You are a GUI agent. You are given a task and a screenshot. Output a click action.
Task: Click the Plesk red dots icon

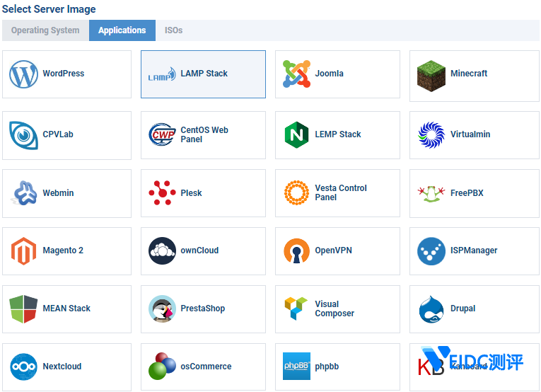coord(162,192)
